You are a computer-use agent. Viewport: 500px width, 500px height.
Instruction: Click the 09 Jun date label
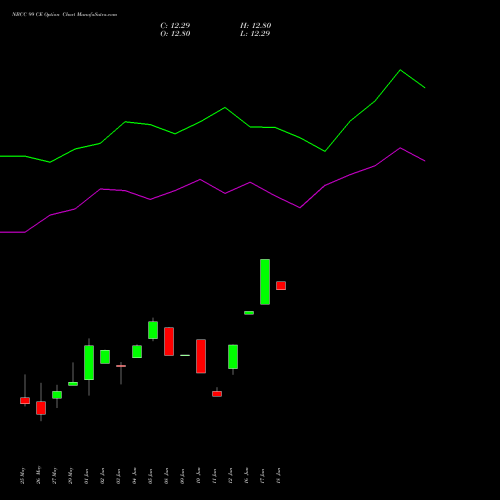point(182,476)
